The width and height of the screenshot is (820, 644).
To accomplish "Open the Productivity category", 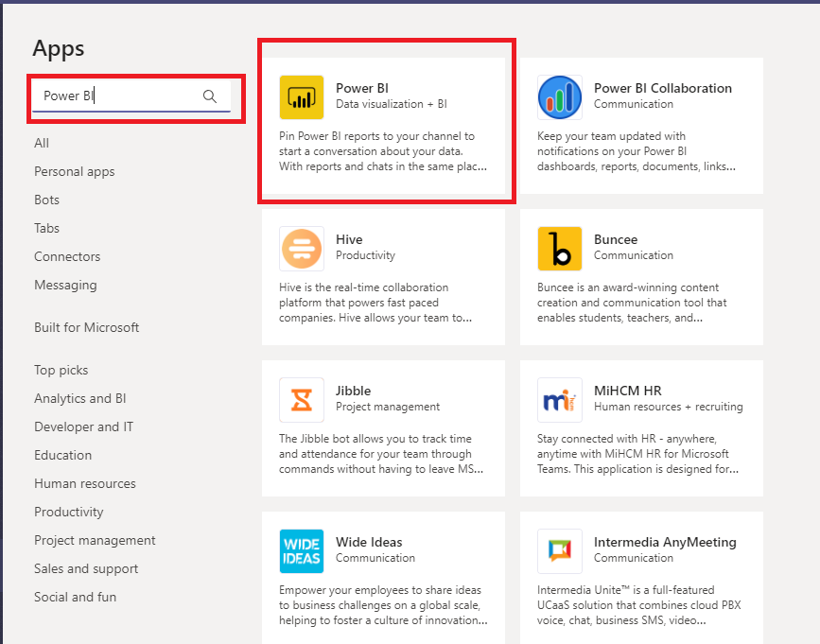I will pyautogui.click(x=68, y=512).
